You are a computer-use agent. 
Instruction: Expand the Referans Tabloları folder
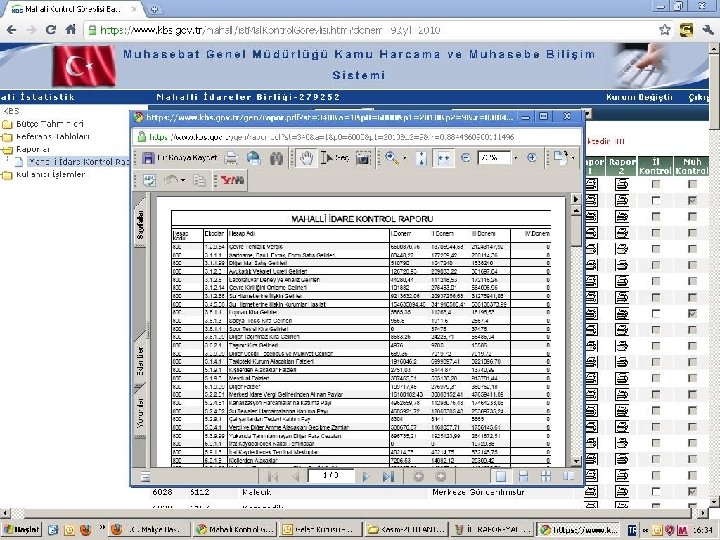(7, 137)
